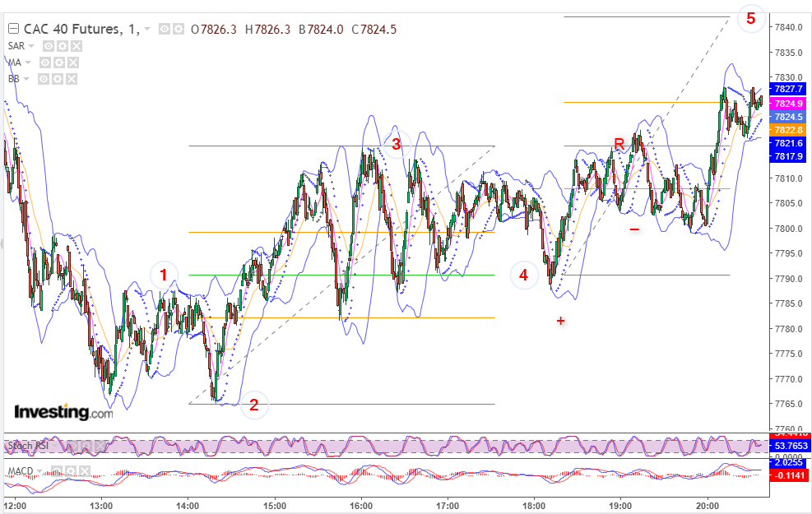Image resolution: width=812 pixels, height=514 pixels.
Task: Click the 53.7653 Stoch RSI value tag
Action: click(790, 446)
